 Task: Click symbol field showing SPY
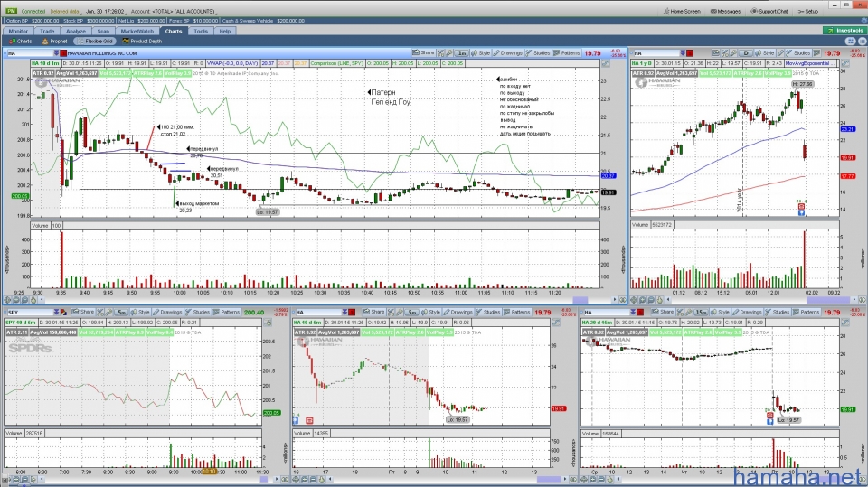30,313
